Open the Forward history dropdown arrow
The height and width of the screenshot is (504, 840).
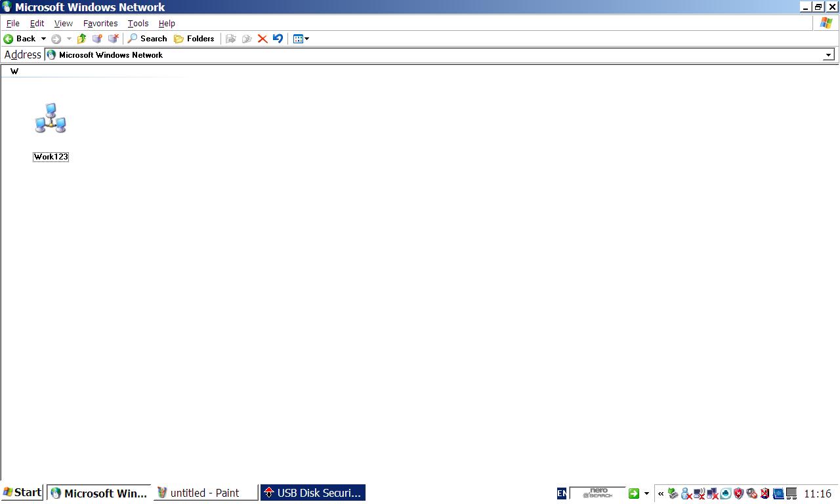(68, 39)
